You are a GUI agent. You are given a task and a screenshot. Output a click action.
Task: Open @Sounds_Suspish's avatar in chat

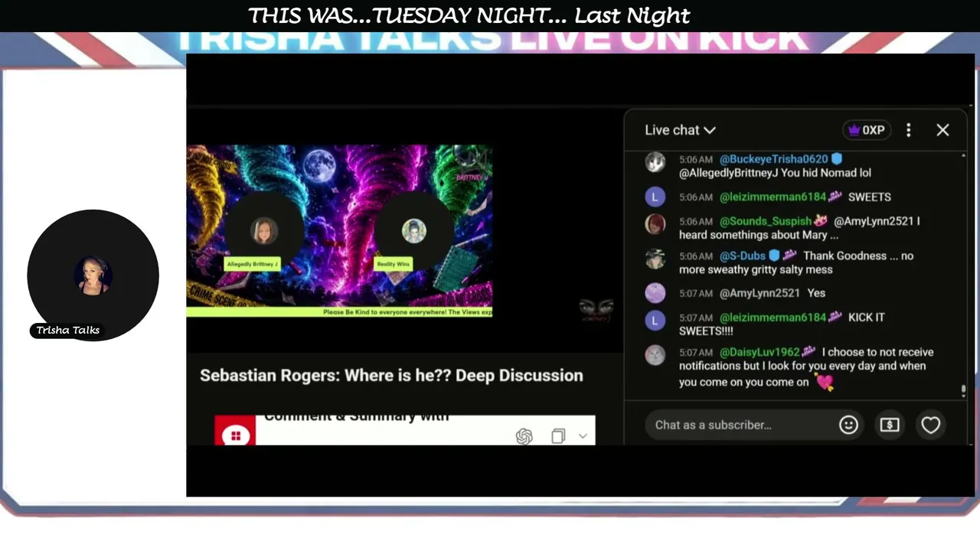point(655,224)
